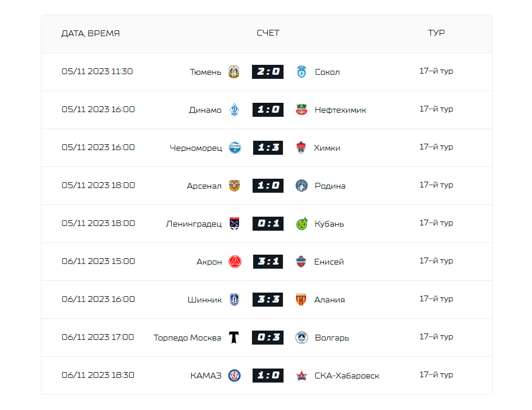Click the Енисей team name
532x410 pixels.
(x=329, y=262)
